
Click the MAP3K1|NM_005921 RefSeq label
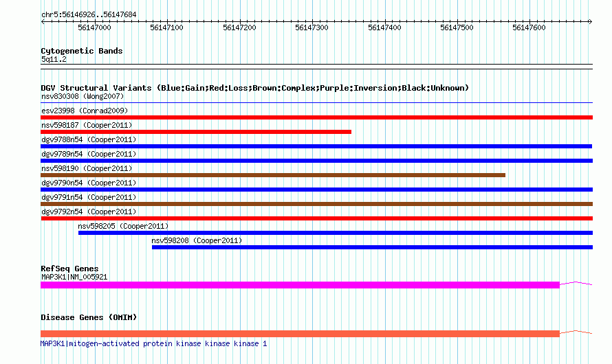click(x=74, y=277)
